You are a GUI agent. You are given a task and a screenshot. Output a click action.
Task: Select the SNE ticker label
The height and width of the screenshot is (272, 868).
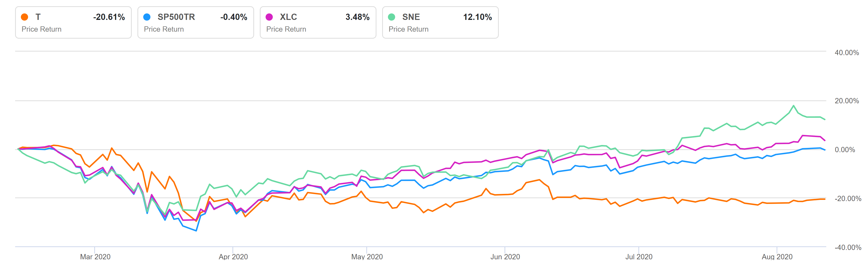coord(411,17)
